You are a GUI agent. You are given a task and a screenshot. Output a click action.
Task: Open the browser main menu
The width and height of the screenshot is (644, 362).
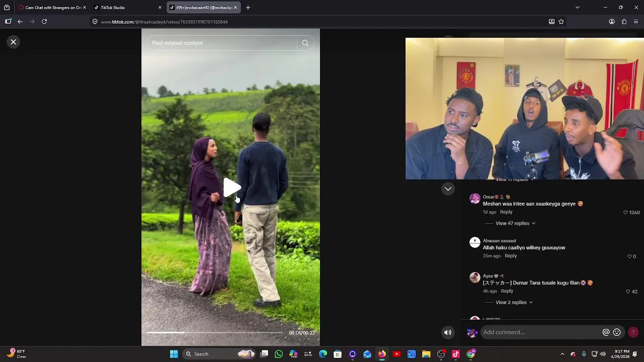click(636, 22)
